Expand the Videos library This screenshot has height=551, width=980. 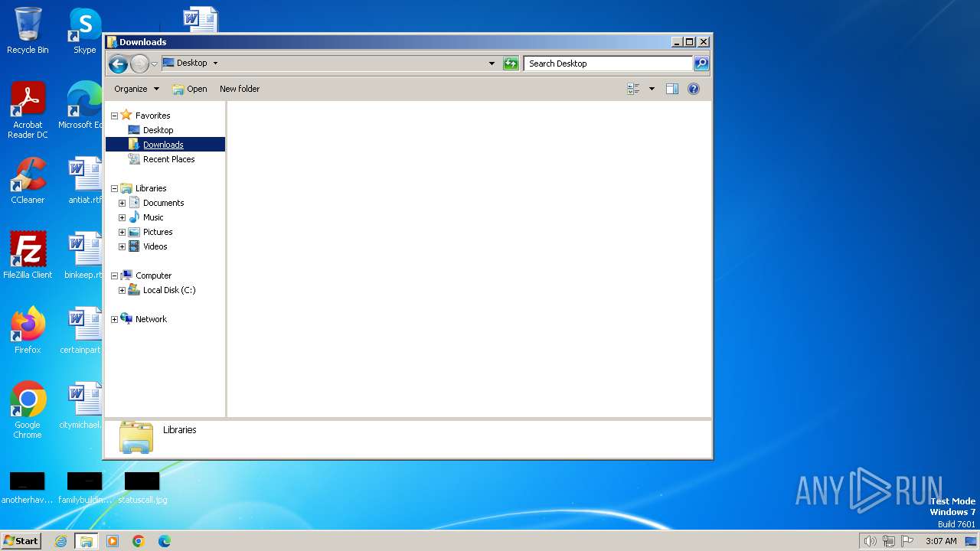point(122,246)
